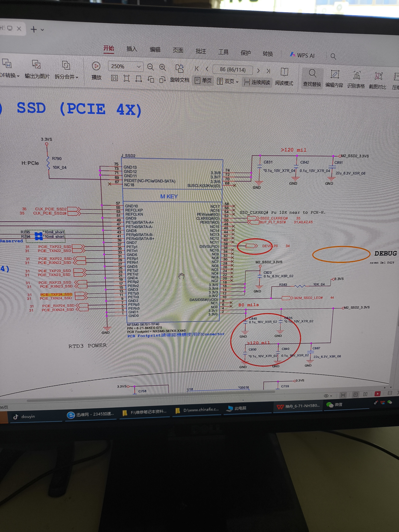Switch to 神舟_6-71-NH5B0 WPS taskbar item

click(299, 406)
